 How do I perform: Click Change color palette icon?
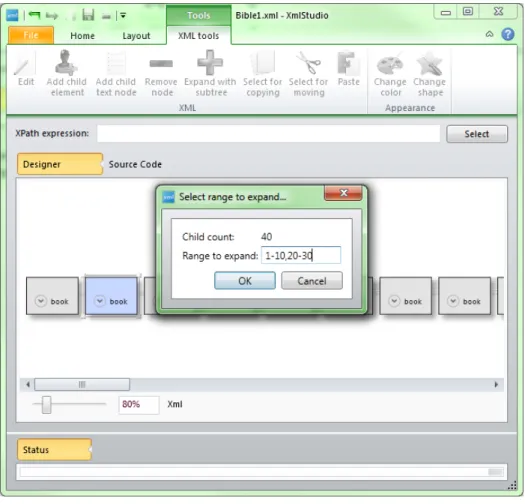[390, 65]
